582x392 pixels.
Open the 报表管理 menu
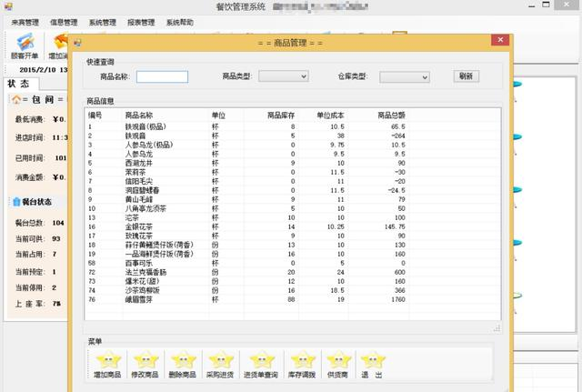pos(141,22)
